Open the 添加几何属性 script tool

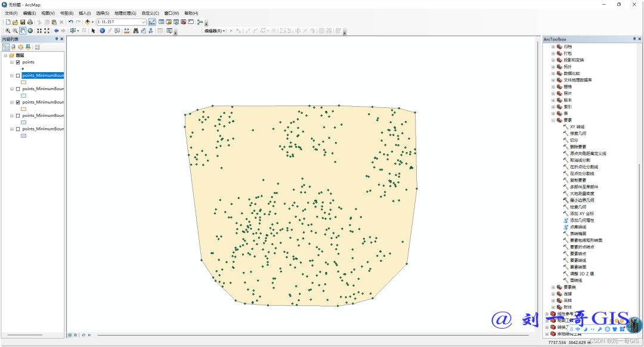582,221
